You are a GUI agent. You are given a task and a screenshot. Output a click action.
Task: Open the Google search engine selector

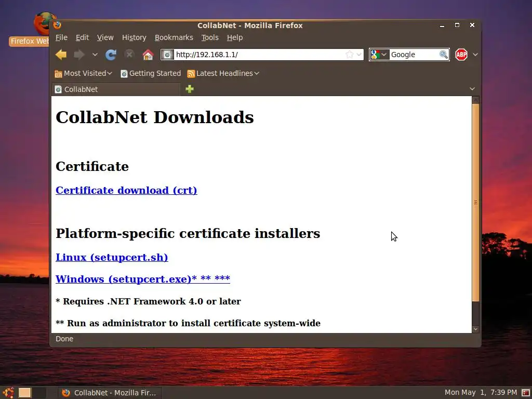tap(379, 55)
